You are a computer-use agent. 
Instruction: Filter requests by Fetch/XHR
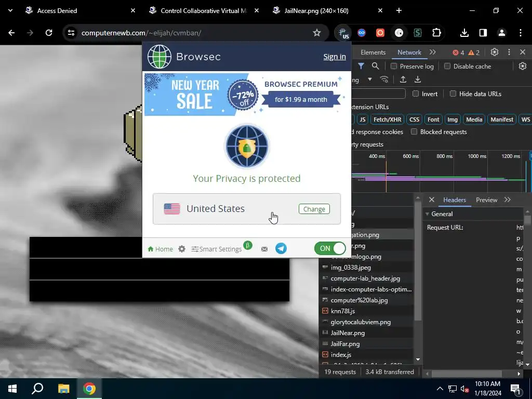[x=387, y=119]
